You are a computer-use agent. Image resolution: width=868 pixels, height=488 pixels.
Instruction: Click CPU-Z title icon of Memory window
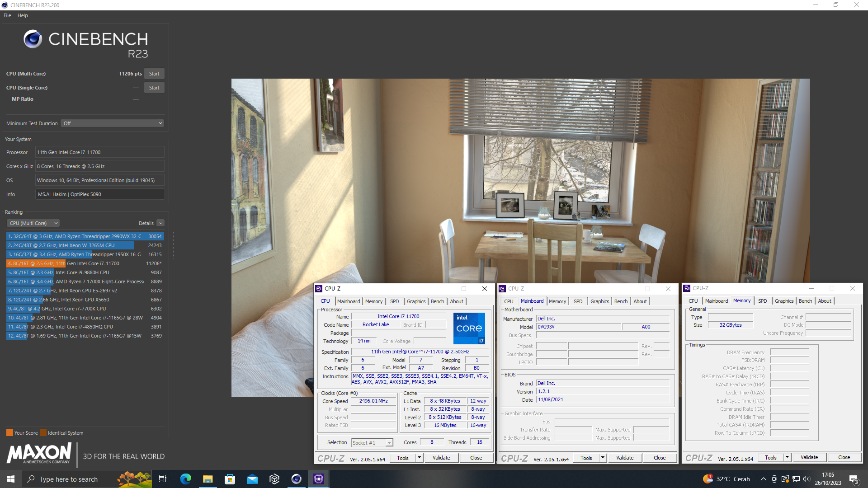[687, 288]
